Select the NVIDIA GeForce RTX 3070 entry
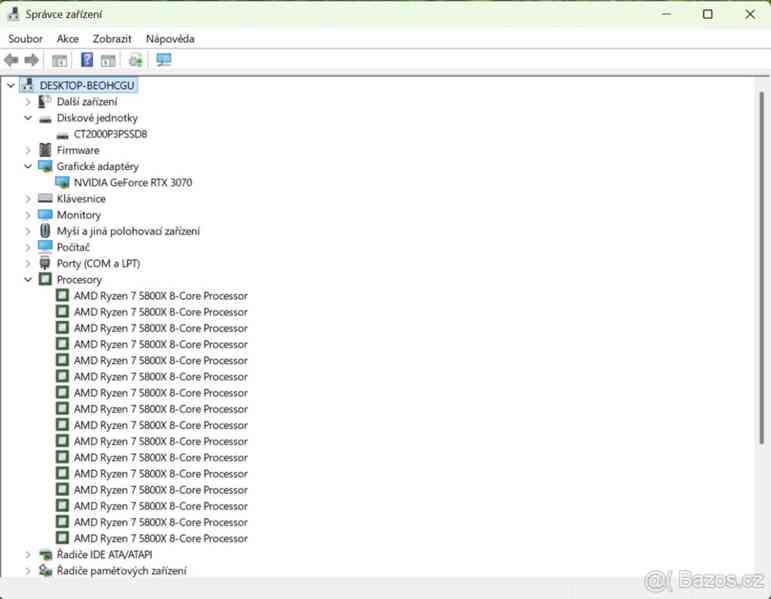This screenshot has height=599, width=771. click(133, 182)
